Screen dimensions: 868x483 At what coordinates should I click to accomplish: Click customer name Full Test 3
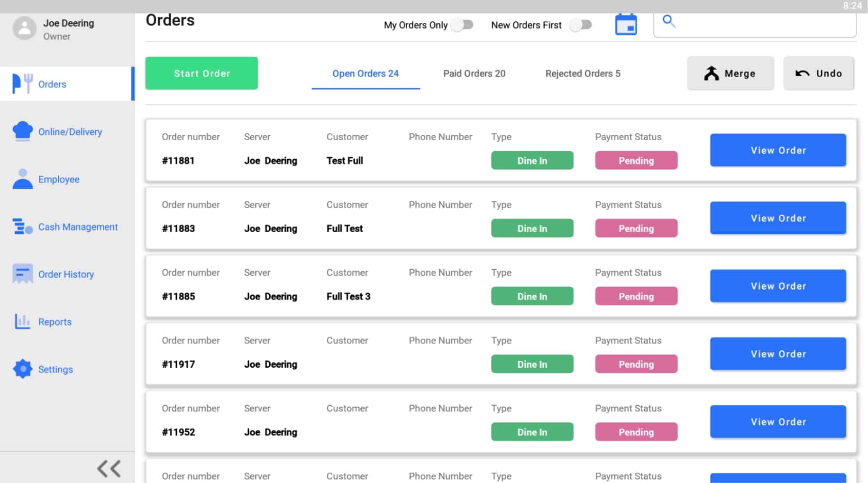(x=348, y=296)
